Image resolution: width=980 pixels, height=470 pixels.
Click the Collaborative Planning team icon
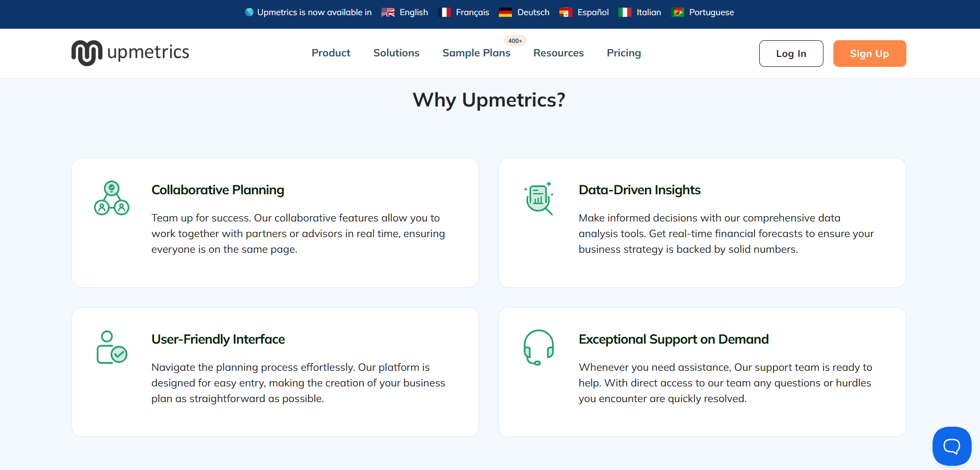[112, 198]
